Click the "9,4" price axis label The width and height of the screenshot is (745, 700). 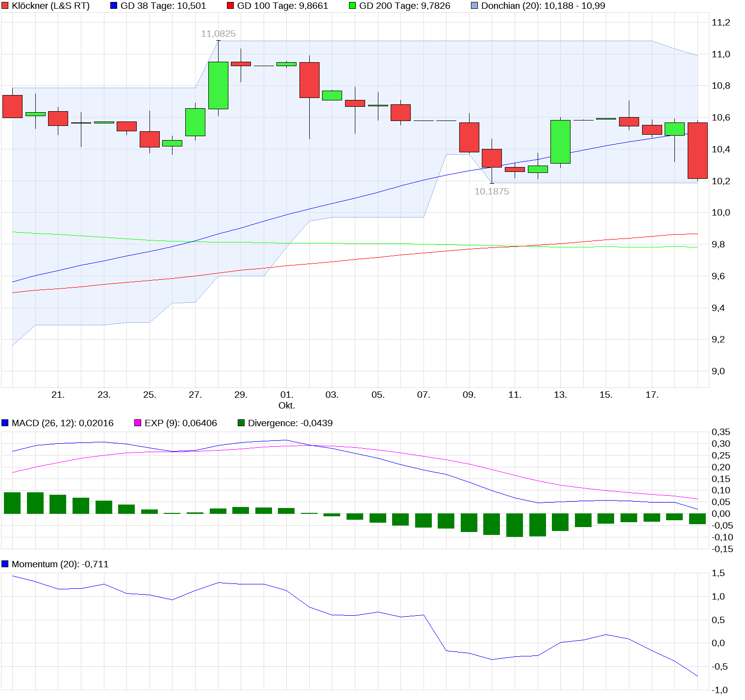tap(718, 308)
